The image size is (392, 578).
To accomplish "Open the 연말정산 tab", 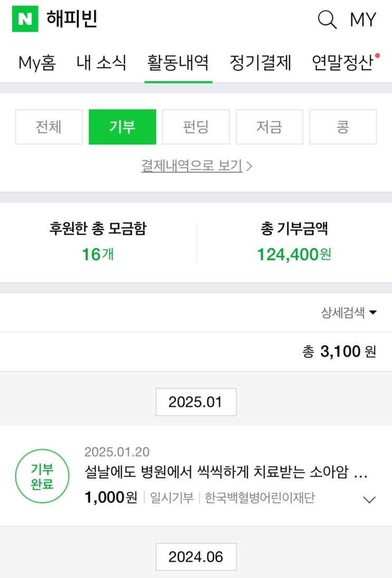I will tap(343, 63).
